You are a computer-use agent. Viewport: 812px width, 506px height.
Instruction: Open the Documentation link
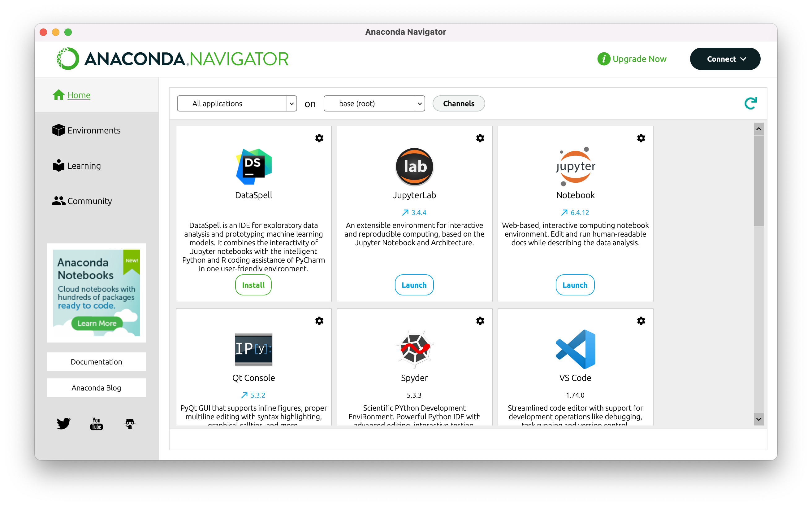click(96, 362)
